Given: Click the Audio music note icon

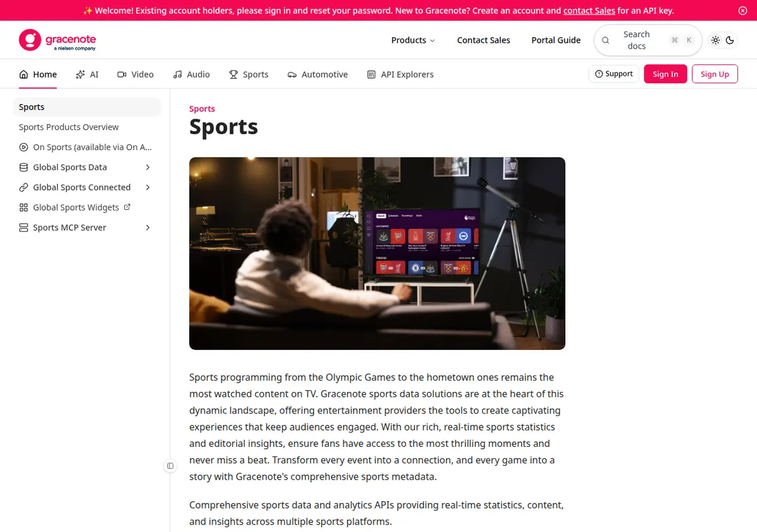Looking at the screenshot, I should pyautogui.click(x=177, y=74).
